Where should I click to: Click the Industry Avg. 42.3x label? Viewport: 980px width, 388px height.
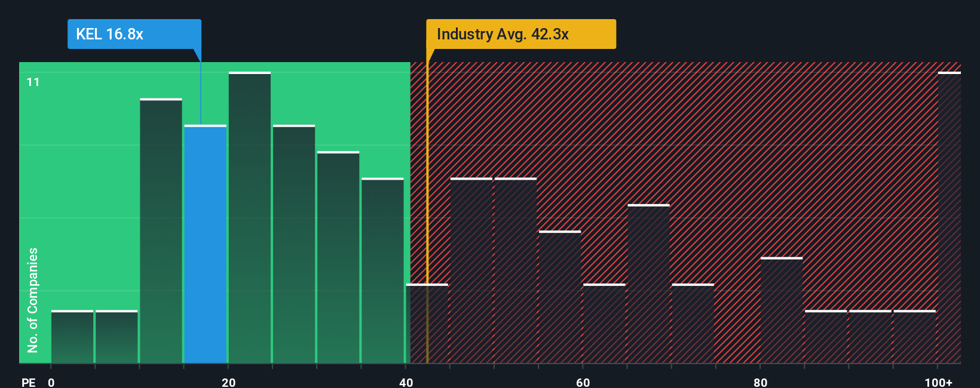(x=520, y=34)
